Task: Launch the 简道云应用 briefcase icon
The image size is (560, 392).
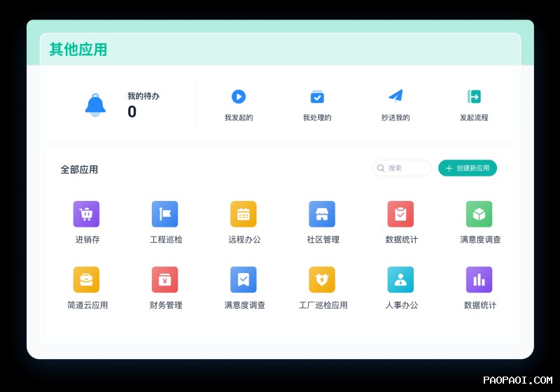Action: click(86, 279)
